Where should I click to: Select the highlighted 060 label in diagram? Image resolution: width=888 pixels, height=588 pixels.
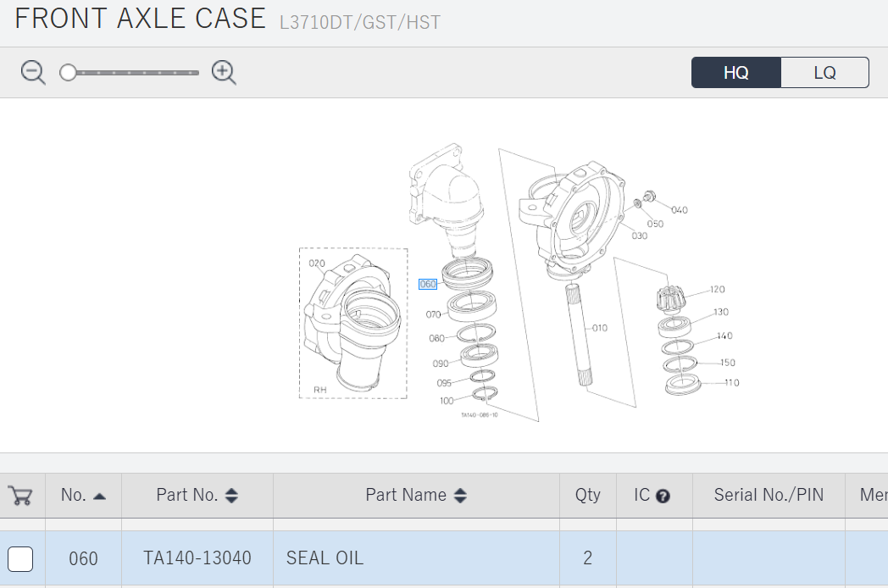pyautogui.click(x=428, y=284)
